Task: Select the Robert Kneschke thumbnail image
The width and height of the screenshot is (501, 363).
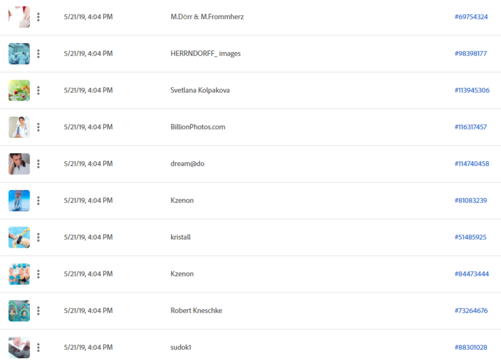Action: point(19,311)
